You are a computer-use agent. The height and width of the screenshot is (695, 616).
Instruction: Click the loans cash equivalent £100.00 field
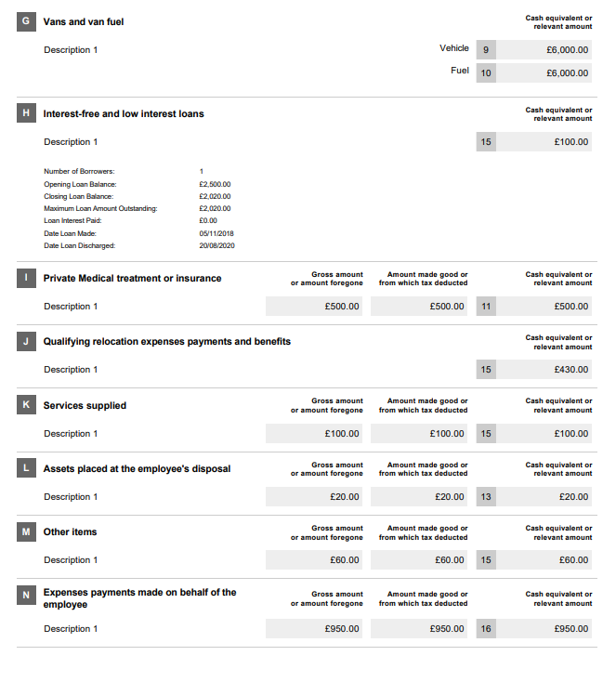tap(544, 142)
